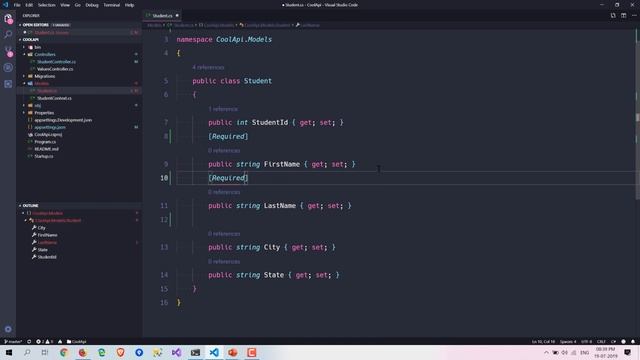This screenshot has height=360, width=640.
Task: Click the Spaces: 4 indentation setting
Action: [x=568, y=342]
